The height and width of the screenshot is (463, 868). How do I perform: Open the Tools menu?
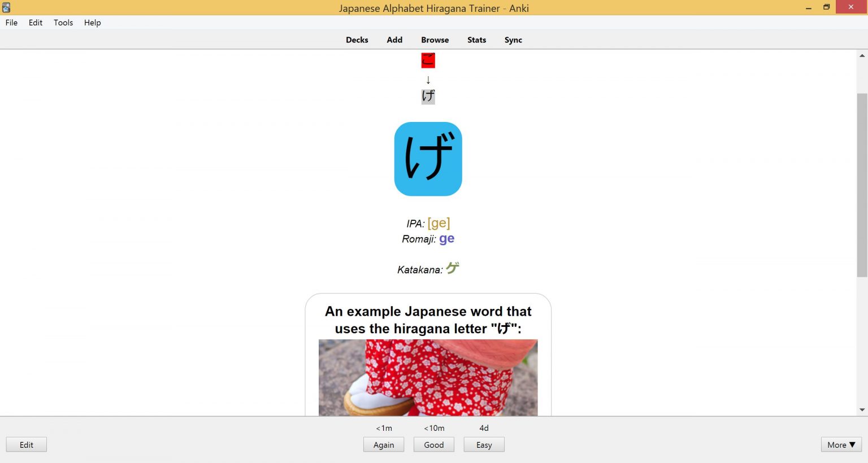(63, 23)
